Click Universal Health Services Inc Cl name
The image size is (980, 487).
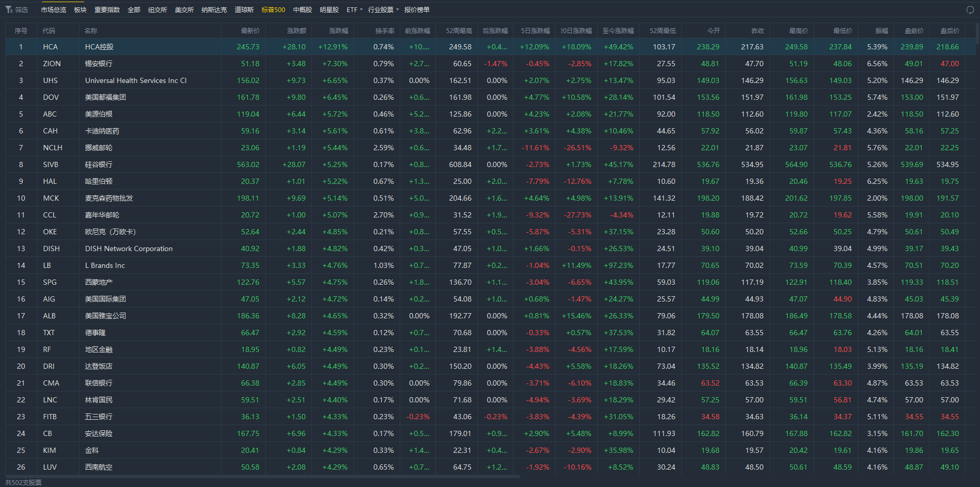click(136, 80)
